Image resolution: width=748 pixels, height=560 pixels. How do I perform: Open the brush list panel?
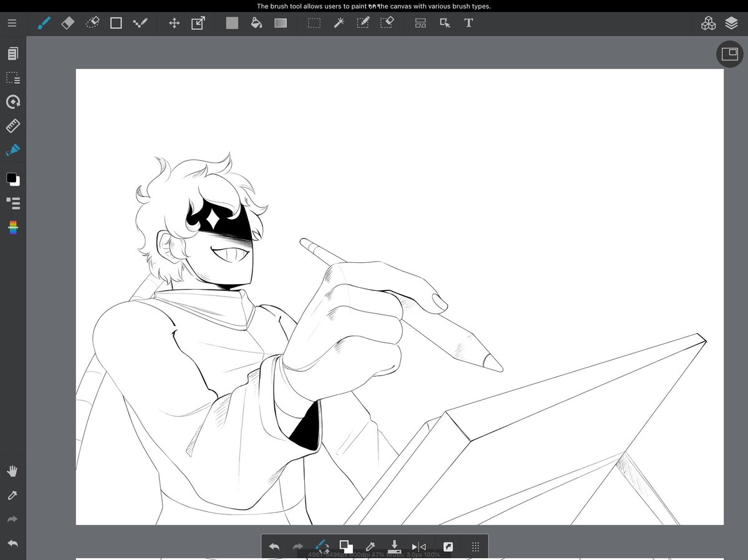[x=12, y=204]
